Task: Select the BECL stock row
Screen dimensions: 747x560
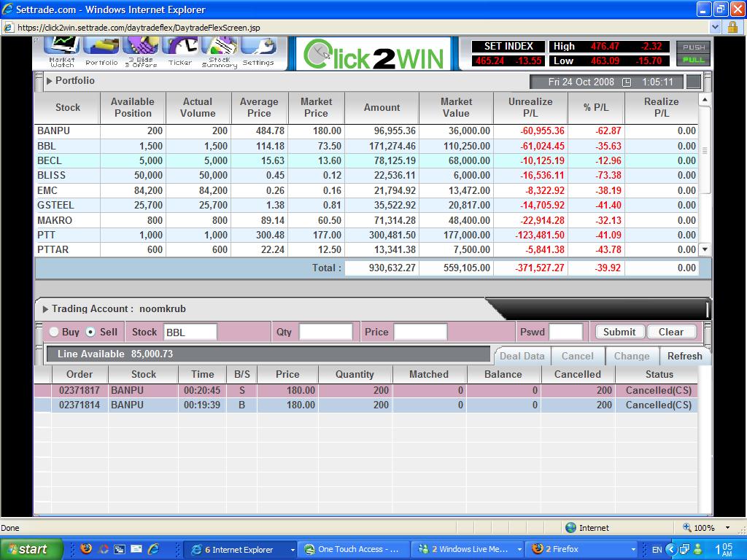Action: [366, 160]
